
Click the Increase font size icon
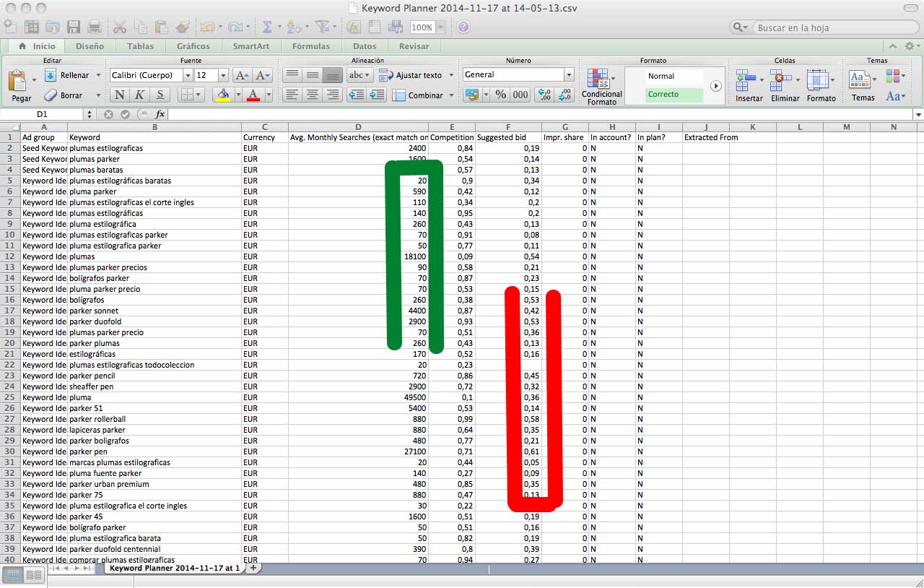pos(243,75)
